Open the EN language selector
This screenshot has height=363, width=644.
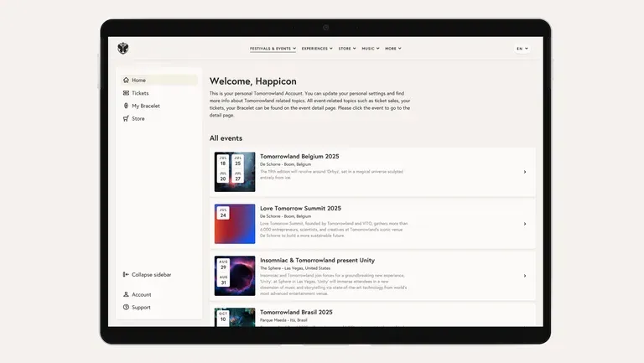point(522,49)
